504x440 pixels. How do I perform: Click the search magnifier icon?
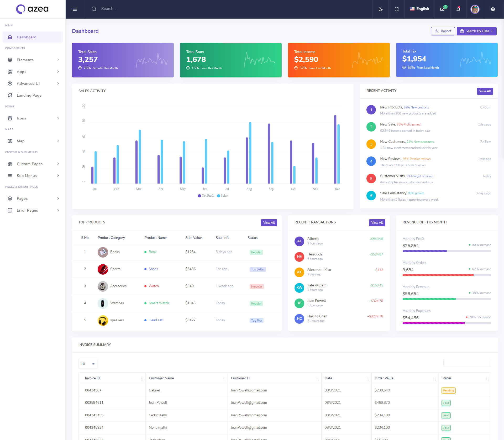pyautogui.click(x=94, y=9)
